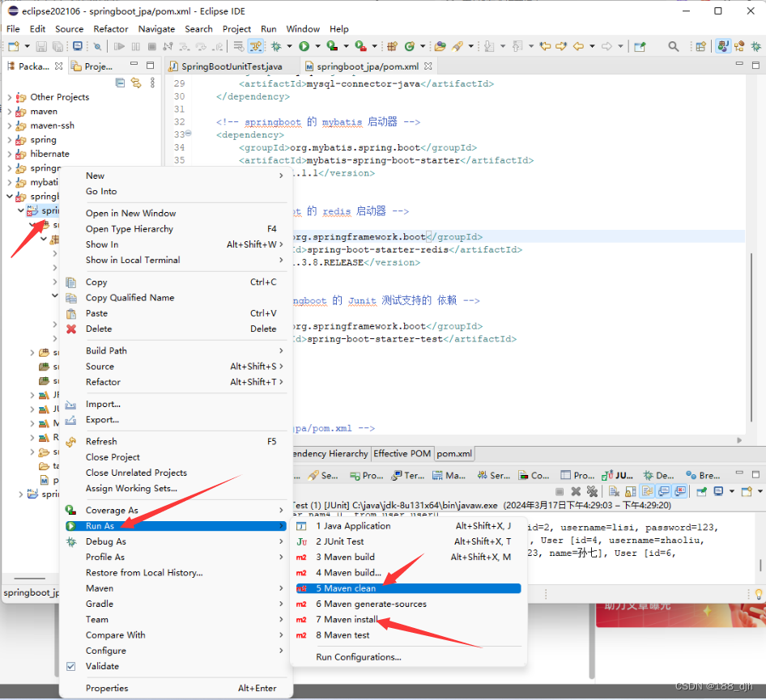Click the editor horizontal scroll right arrow

(x=739, y=440)
